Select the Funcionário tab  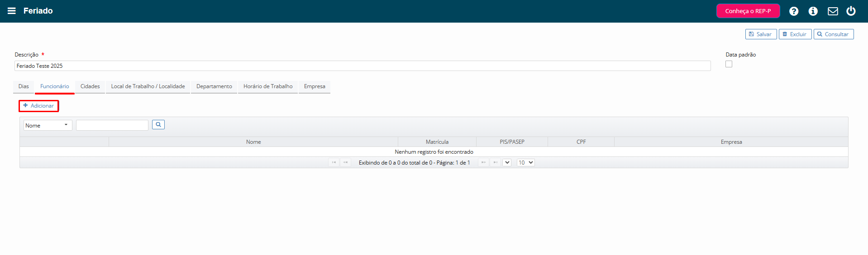pyautogui.click(x=55, y=86)
